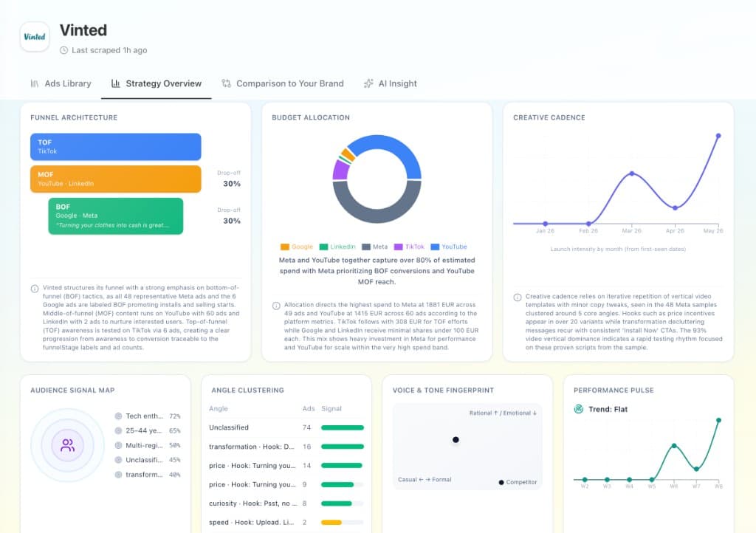Image resolution: width=756 pixels, height=533 pixels.
Task: Click the Strategy Overview bar chart icon
Action: coord(116,83)
